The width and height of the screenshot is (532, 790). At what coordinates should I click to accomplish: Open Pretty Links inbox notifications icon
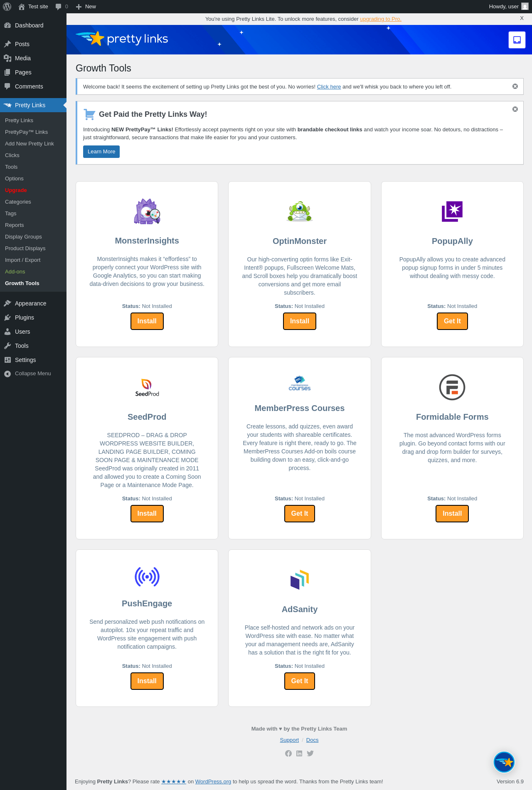pos(517,40)
